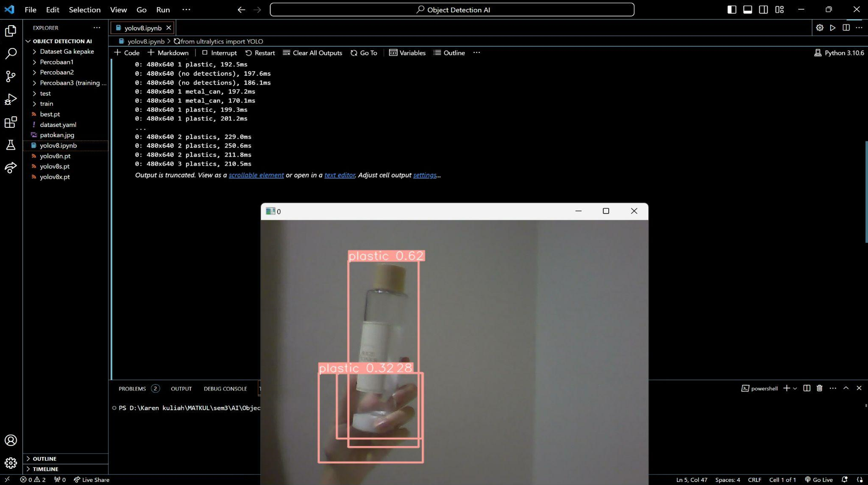
Task: Expand the train folder
Action: (66, 104)
